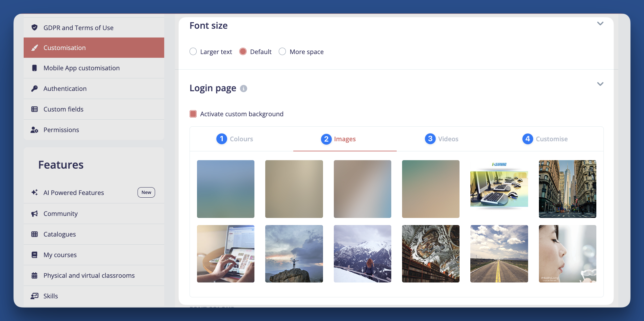Switch to the Videos tab
The width and height of the screenshot is (644, 321).
[448, 139]
